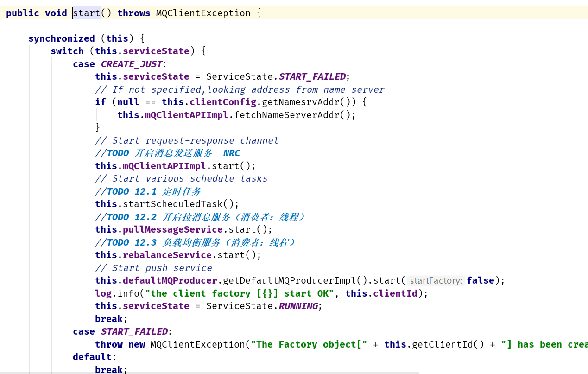Select the CREATE_JUST case label
This screenshot has width=588, height=374.
click(x=132, y=64)
